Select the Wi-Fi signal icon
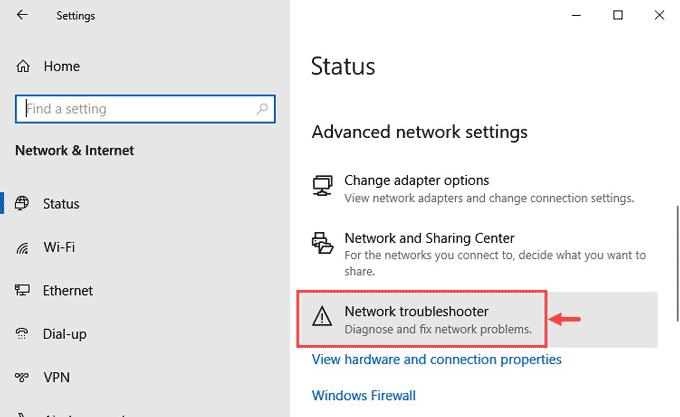Image resolution: width=680 pixels, height=417 pixels. (x=22, y=248)
